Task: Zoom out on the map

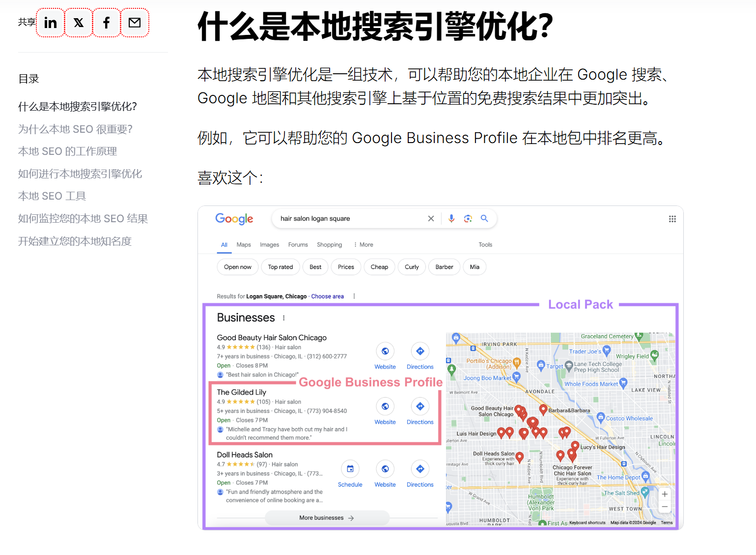Action: [x=665, y=506]
